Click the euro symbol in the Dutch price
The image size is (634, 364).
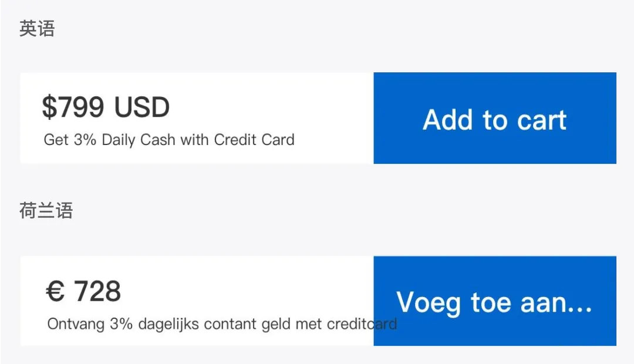(x=55, y=291)
